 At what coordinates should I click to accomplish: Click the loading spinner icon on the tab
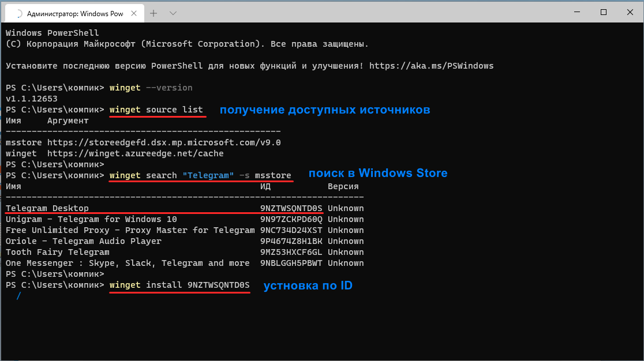[18, 13]
